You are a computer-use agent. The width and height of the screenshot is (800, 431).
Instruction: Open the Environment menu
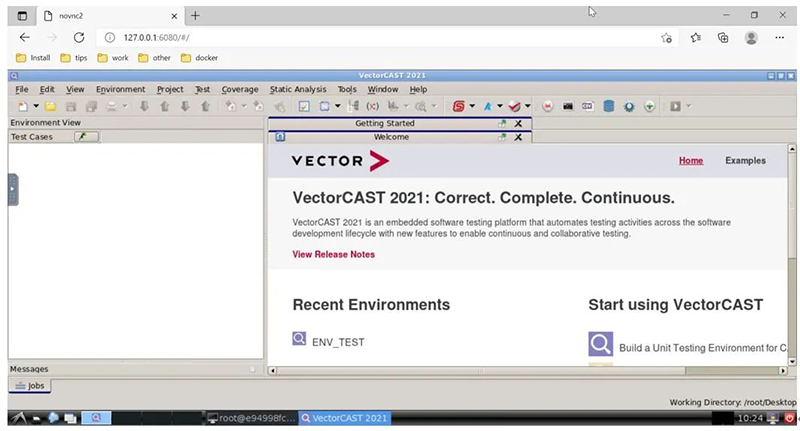tap(120, 89)
